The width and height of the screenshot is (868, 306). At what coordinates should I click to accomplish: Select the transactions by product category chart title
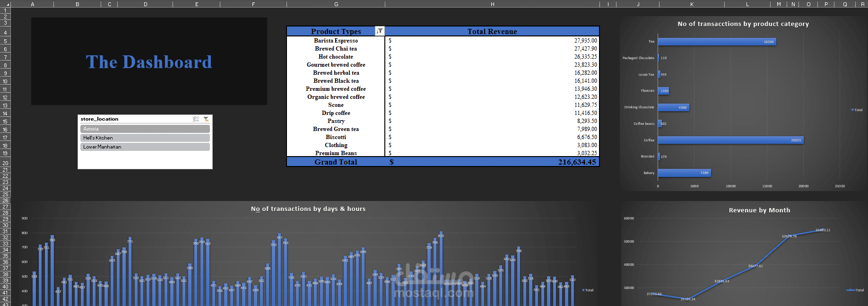pos(743,24)
